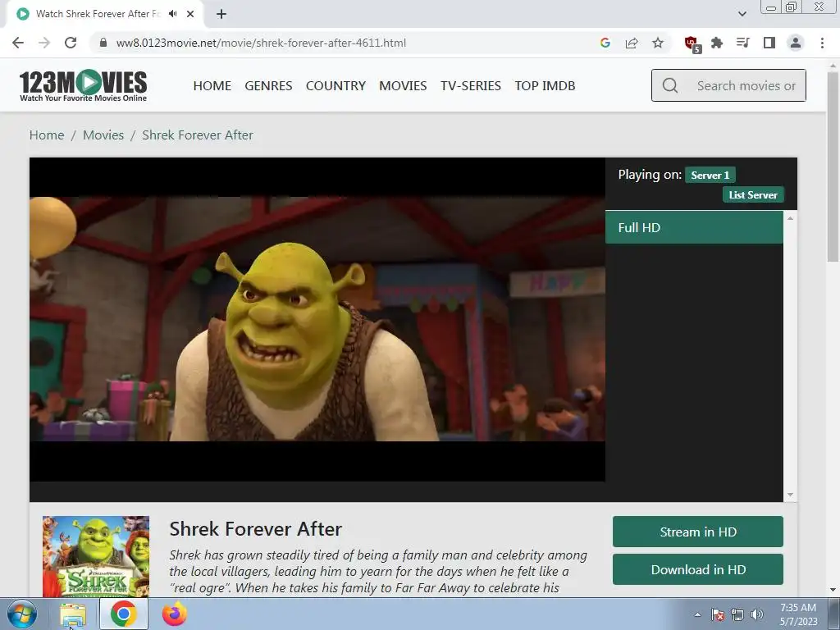
Task: Launch Firefox from the taskbar
Action: coord(174,614)
